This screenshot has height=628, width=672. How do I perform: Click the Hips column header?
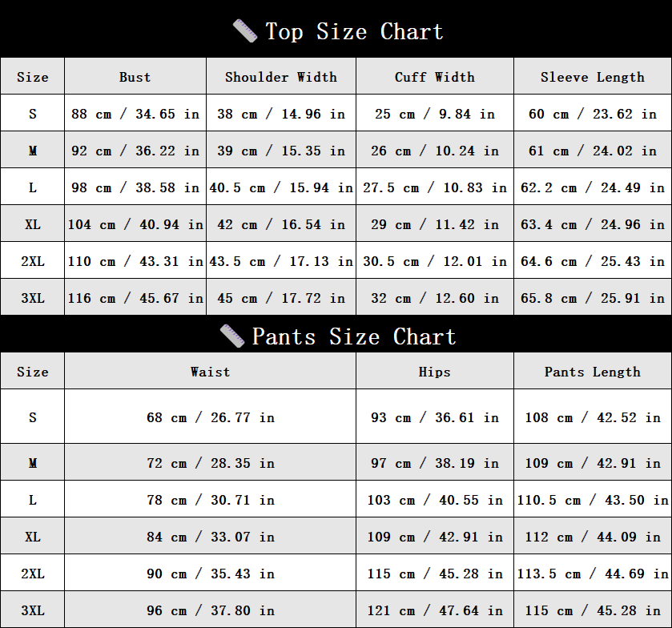coord(435,372)
